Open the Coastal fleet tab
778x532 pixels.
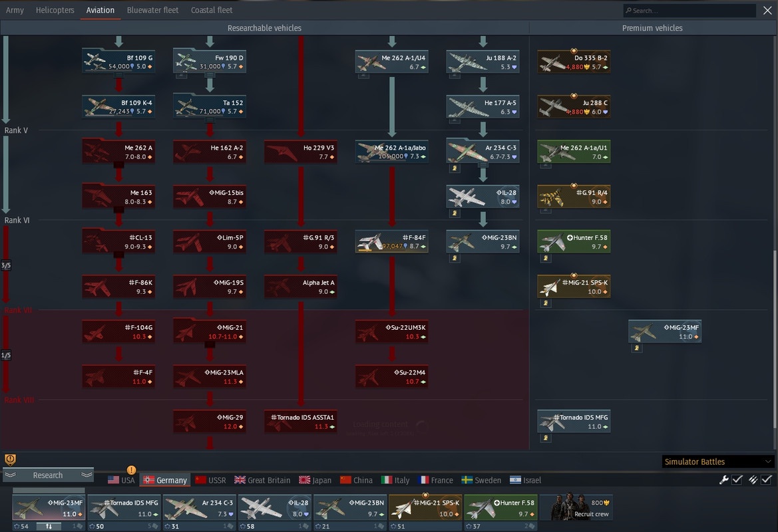[x=212, y=10]
